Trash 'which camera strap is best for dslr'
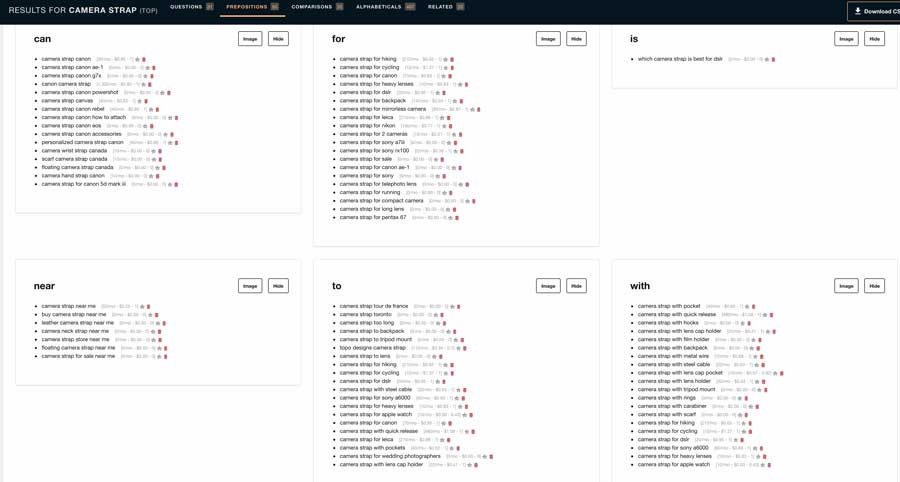 pos(773,59)
